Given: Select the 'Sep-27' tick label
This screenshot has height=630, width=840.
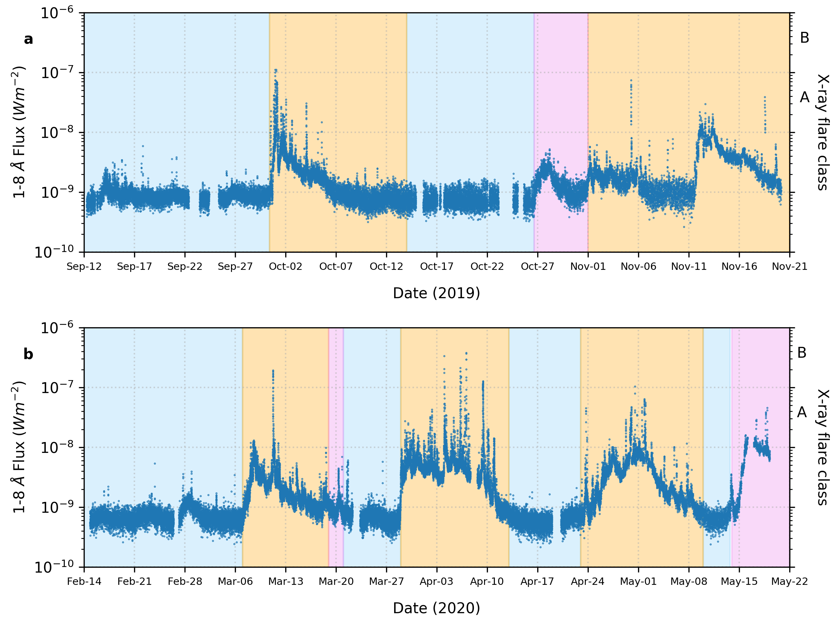Looking at the screenshot, I should click(x=235, y=267).
